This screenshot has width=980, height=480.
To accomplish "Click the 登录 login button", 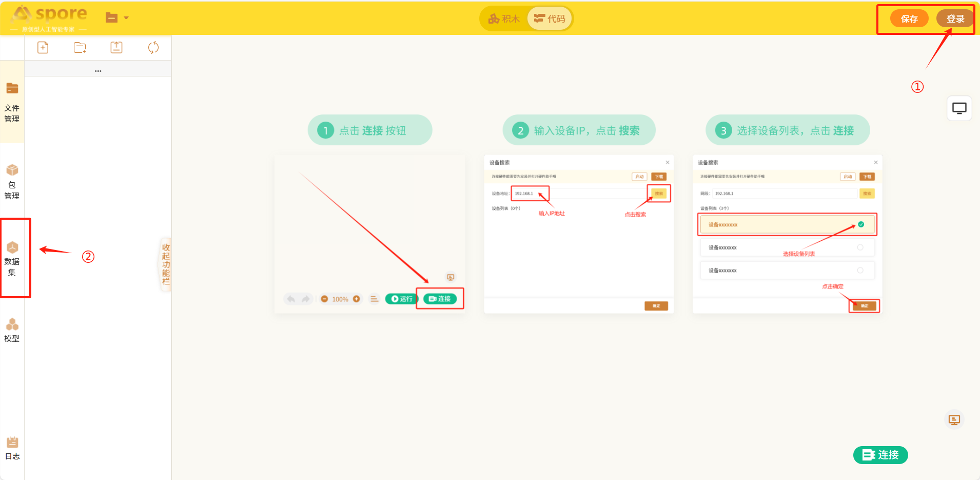I will [955, 19].
